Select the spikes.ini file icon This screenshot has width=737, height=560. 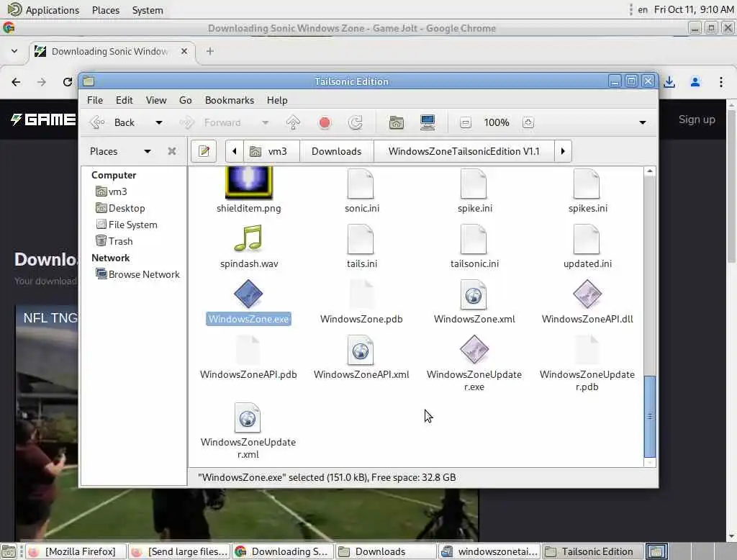587,184
